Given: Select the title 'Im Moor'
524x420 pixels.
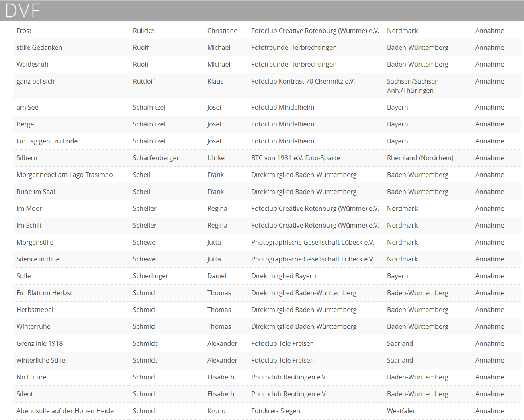Looking at the screenshot, I should 29,208.
